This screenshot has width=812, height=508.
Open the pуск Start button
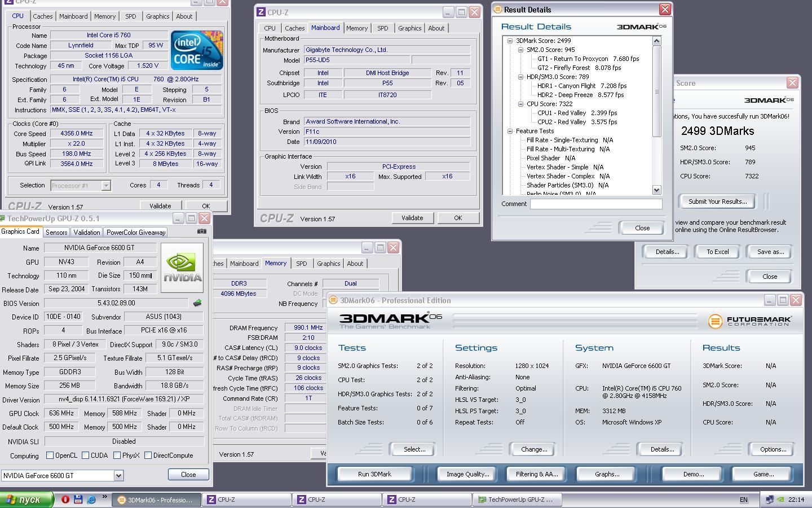click(27, 500)
